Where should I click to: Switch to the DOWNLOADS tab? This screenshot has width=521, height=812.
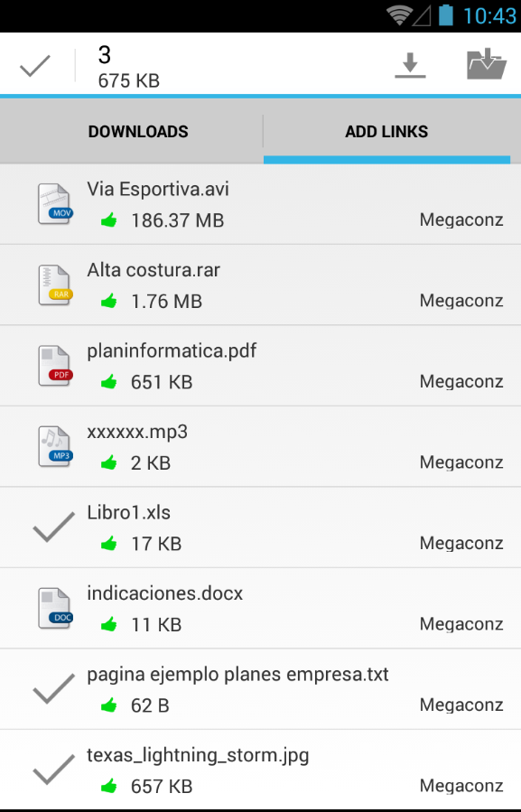pyautogui.click(x=138, y=132)
